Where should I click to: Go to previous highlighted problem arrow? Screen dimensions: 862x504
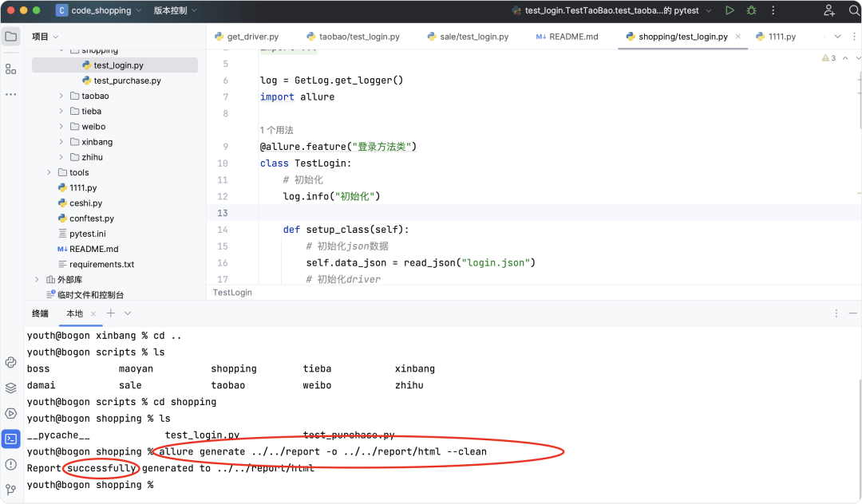click(x=845, y=57)
